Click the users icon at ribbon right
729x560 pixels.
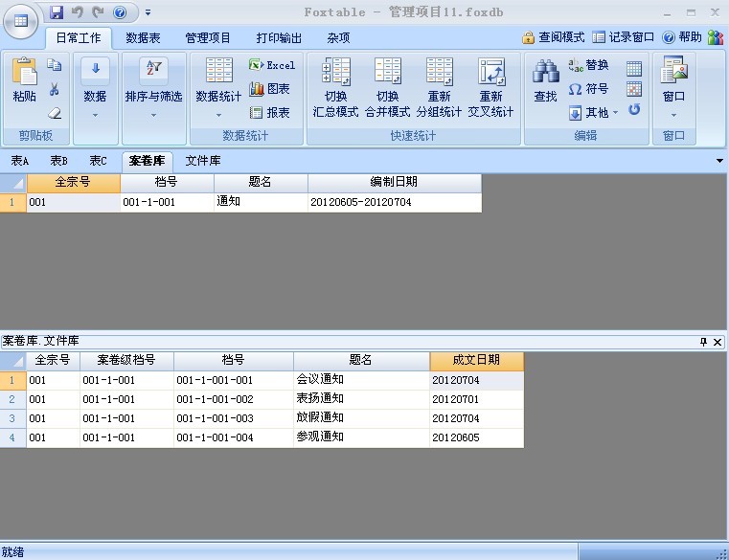click(x=716, y=37)
